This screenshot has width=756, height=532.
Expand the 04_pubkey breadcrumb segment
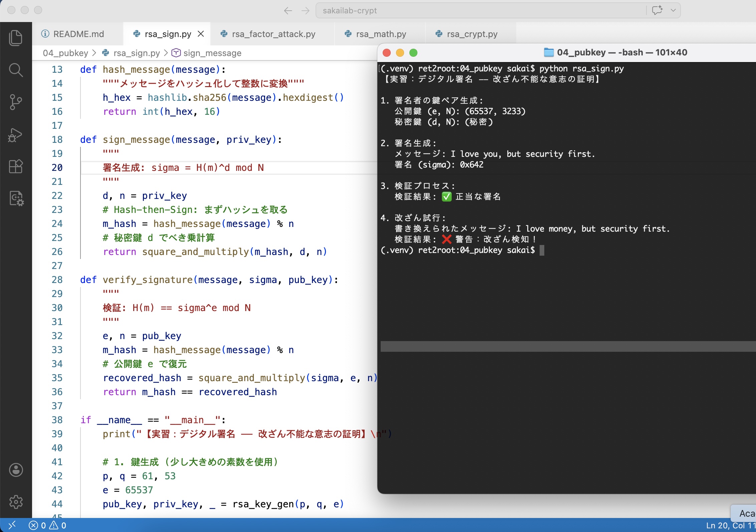(65, 53)
